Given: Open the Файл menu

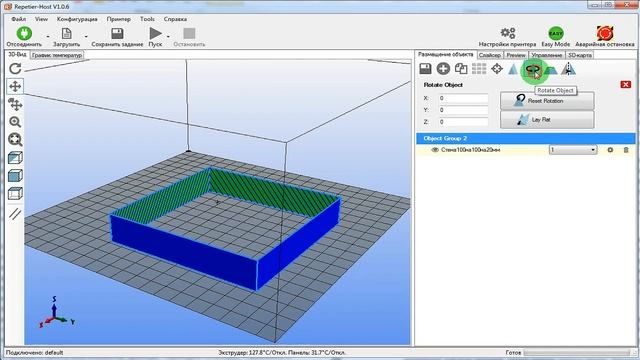Looking at the screenshot, I should tap(19, 19).
